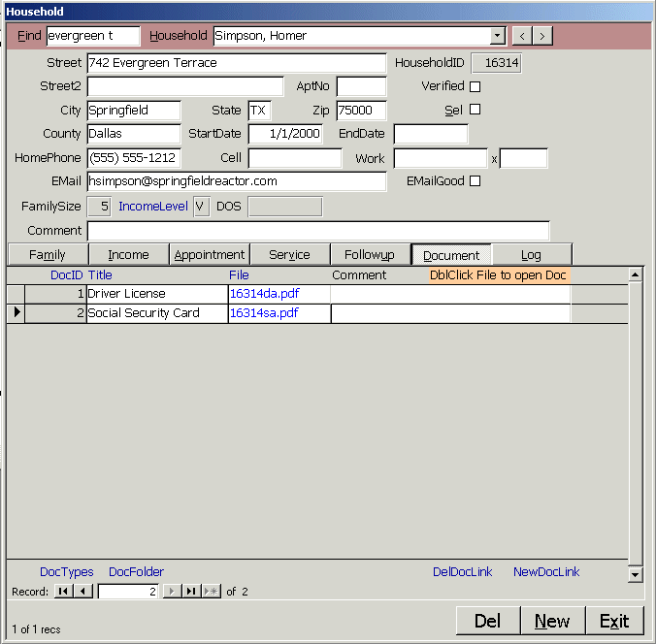Image resolution: width=656 pixels, height=644 pixels.
Task: Click the NewDocLink link
Action: [546, 571]
